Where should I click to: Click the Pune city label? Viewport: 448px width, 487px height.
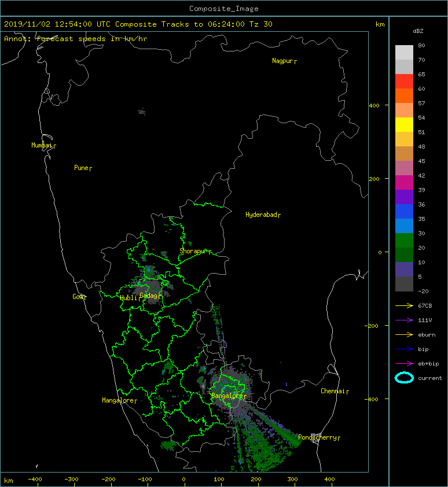pos(83,168)
